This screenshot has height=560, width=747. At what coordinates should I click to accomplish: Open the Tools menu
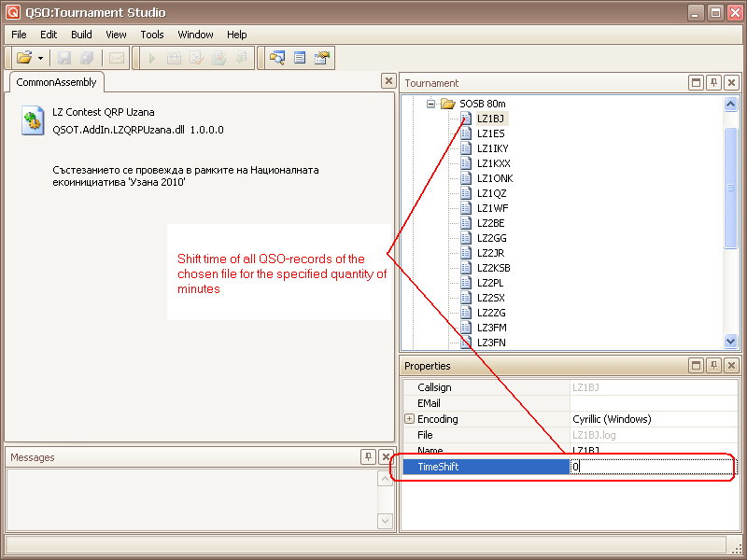pyautogui.click(x=151, y=35)
